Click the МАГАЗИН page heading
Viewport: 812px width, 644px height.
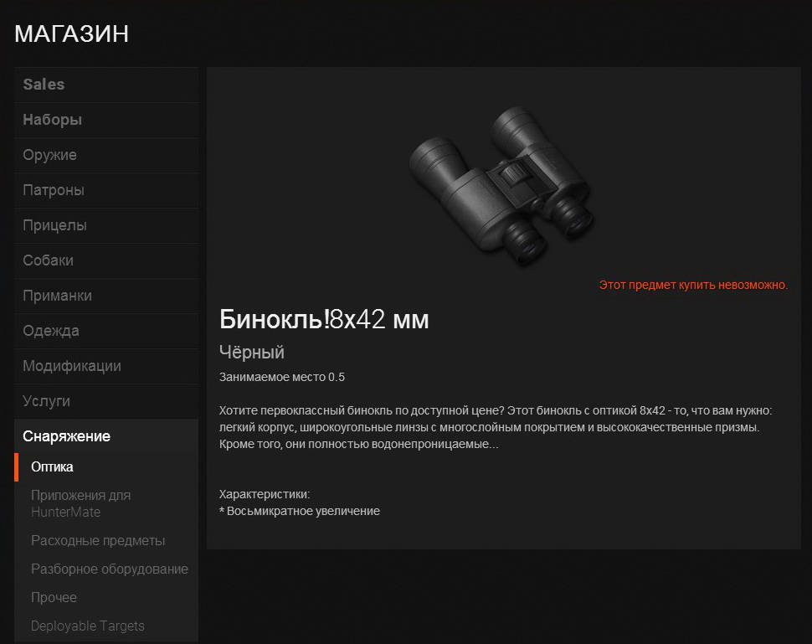pos(71,33)
